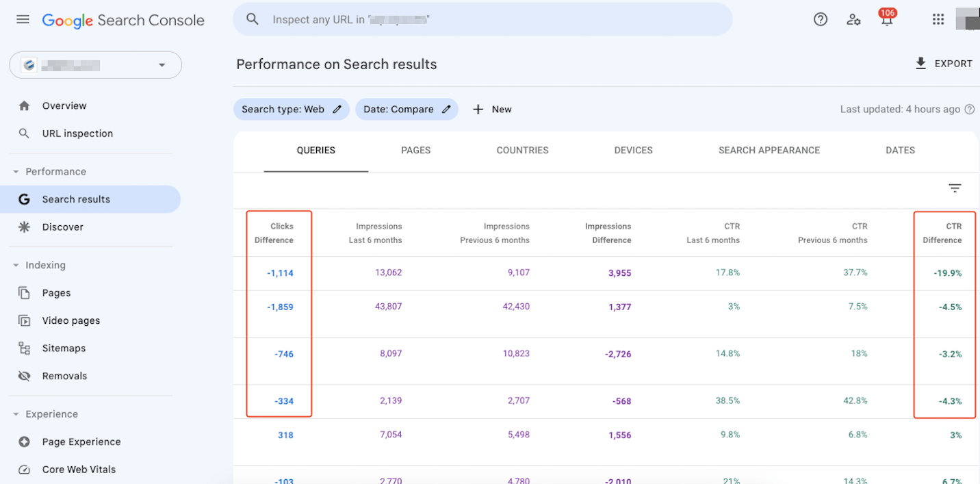
Task: Open the Help icon
Action: pyautogui.click(x=821, y=19)
